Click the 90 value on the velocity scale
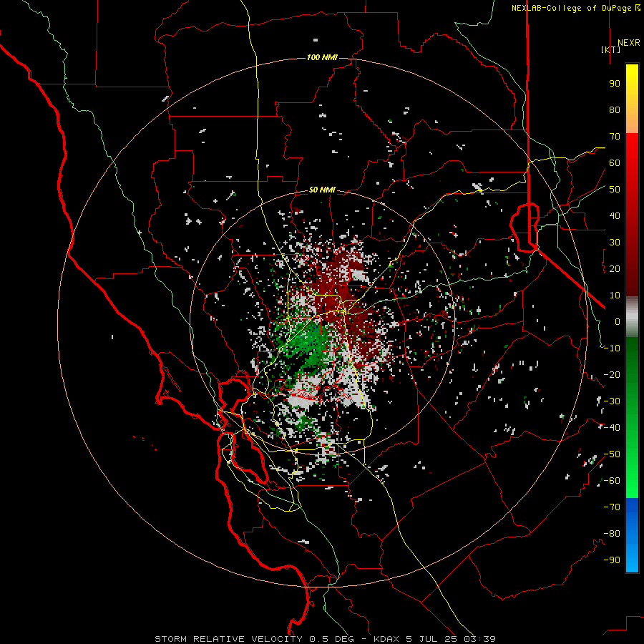644x644 pixels. (x=615, y=84)
